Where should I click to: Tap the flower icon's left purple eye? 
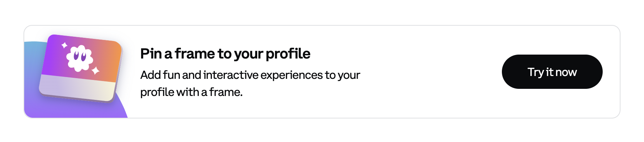tap(76, 55)
